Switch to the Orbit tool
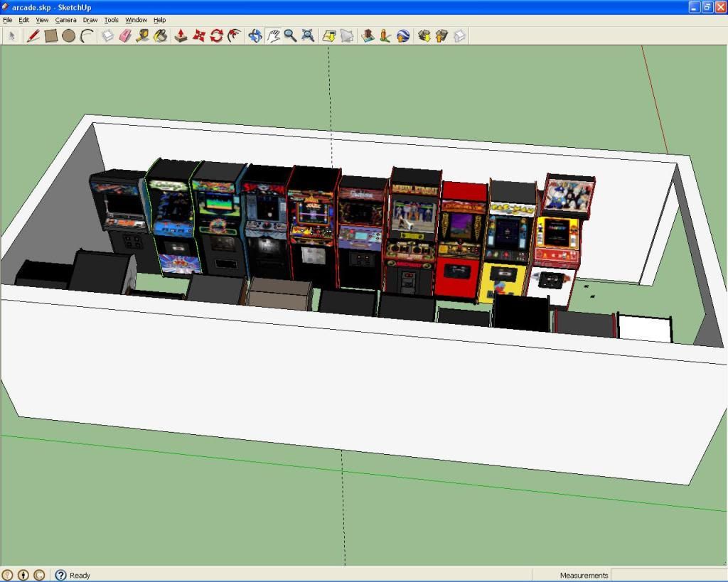Screen dimensions: 728x582 pos(256,36)
